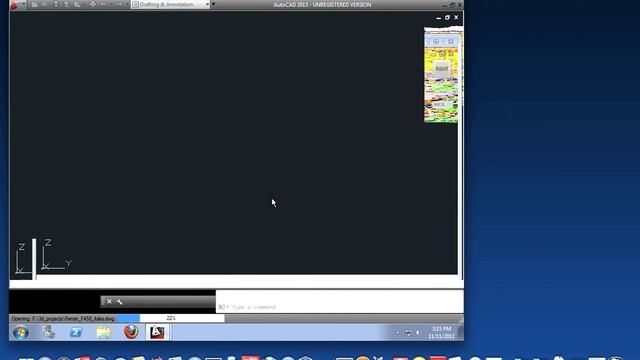Screen dimensions: 640x360
Task: Click the Redo arrow in the Quick Access Toolbar
Action: [x=119, y=4]
